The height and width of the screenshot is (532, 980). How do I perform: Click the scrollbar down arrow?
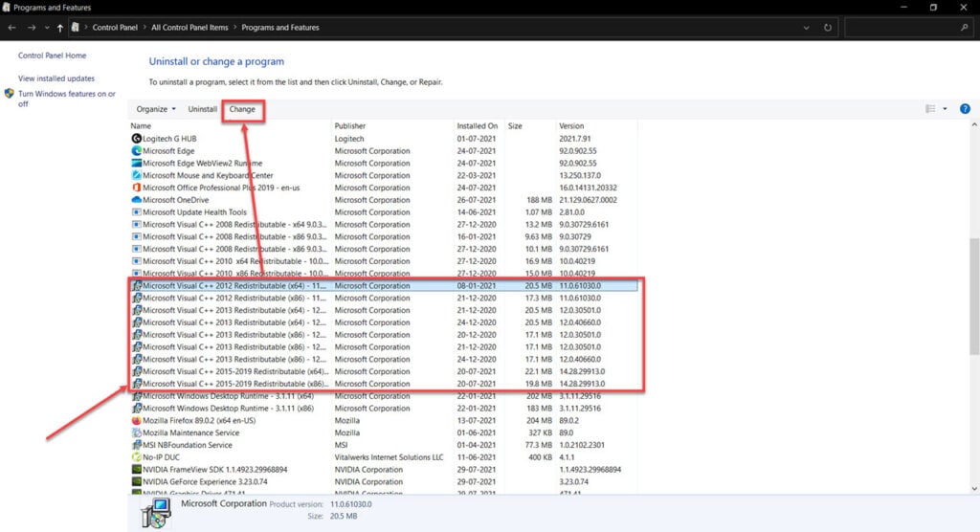(x=973, y=489)
